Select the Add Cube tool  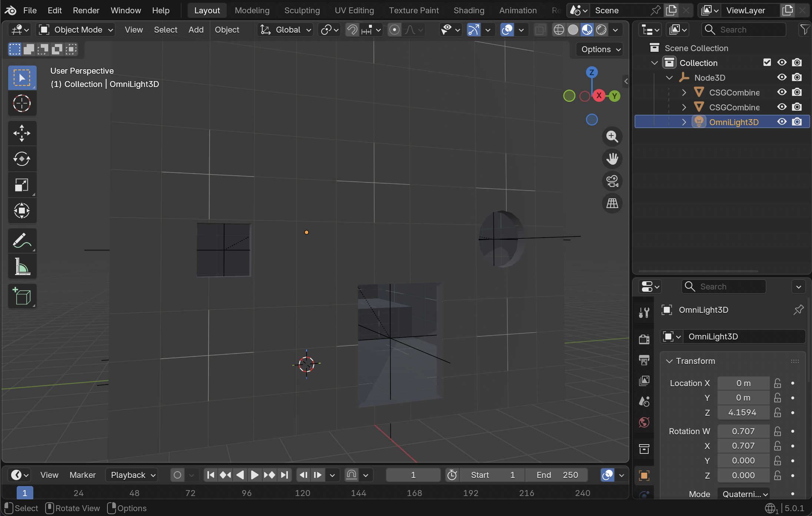[x=22, y=296]
